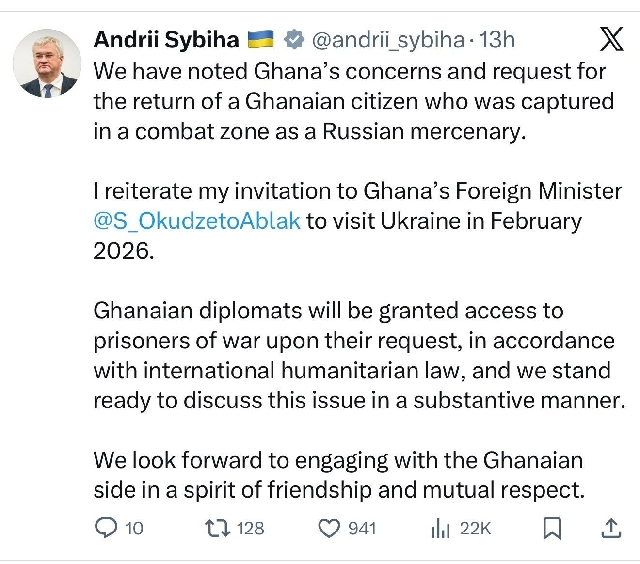
Task: Open the @andrii_sybiha handle link
Action: [x=388, y=40]
